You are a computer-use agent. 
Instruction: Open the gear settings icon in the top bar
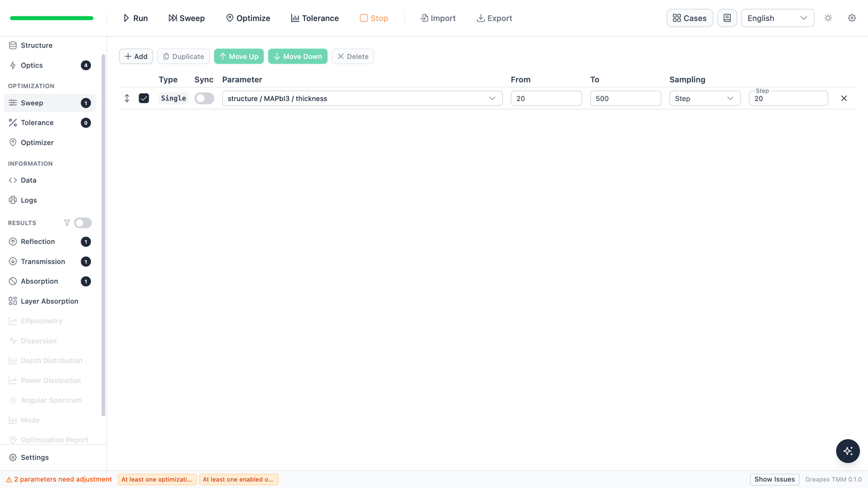(x=852, y=18)
